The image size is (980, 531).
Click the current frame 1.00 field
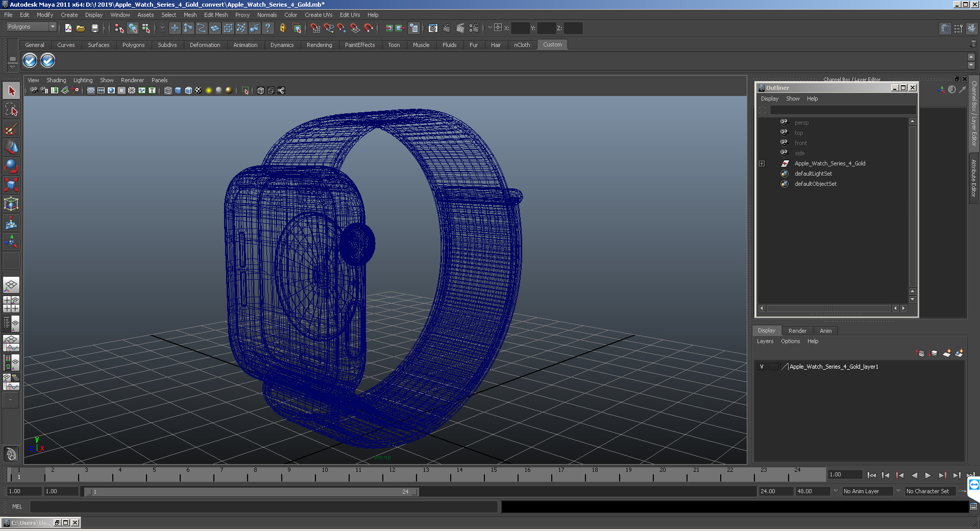844,475
